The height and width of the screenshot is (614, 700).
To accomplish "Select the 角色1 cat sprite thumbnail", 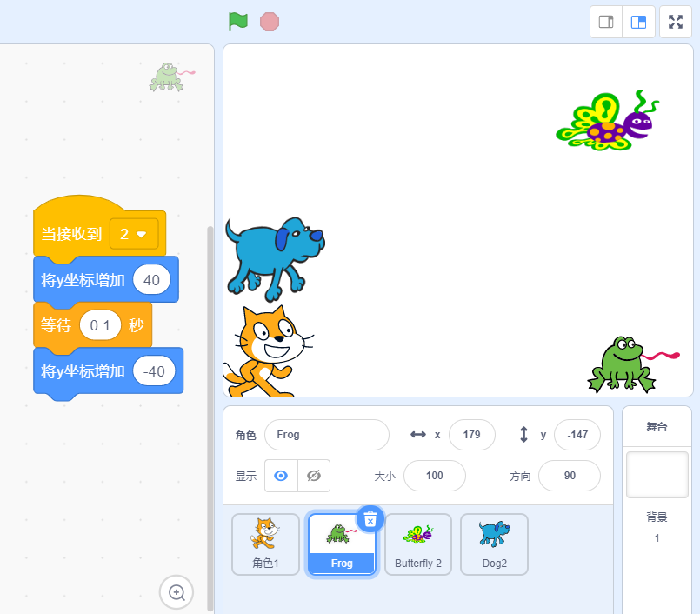I will pos(265,544).
